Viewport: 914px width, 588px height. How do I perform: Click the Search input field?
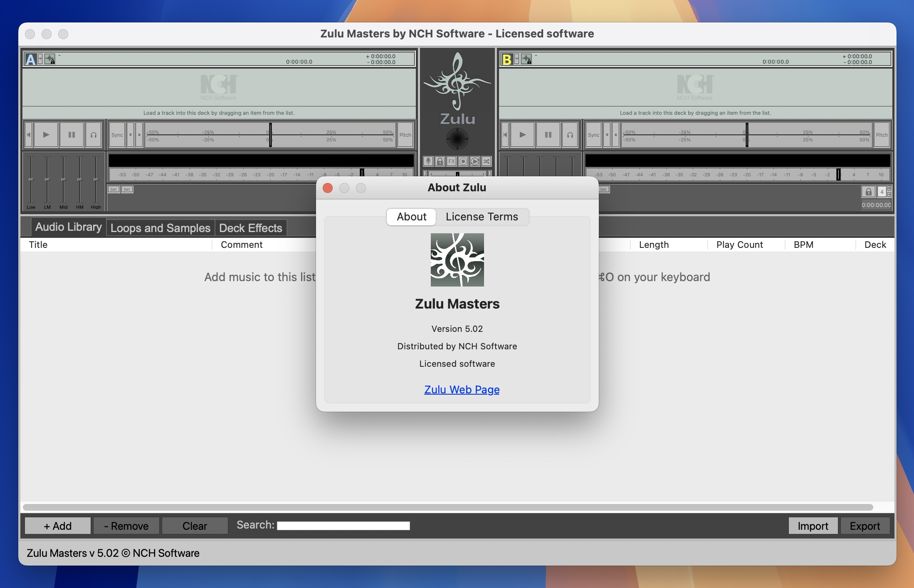pos(343,526)
